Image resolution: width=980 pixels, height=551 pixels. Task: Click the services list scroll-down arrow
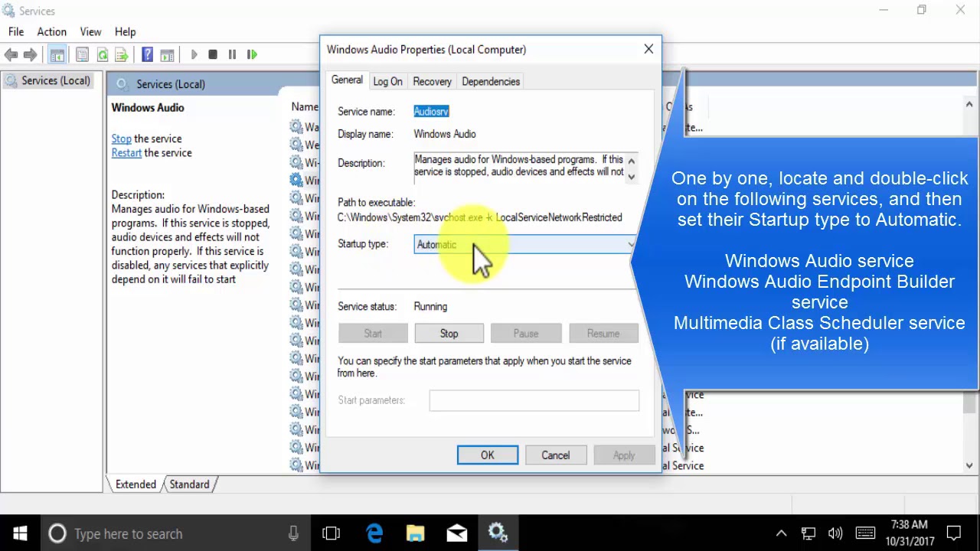point(969,464)
